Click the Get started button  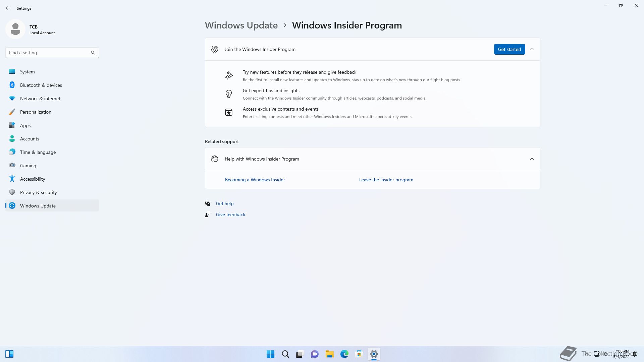(x=509, y=49)
